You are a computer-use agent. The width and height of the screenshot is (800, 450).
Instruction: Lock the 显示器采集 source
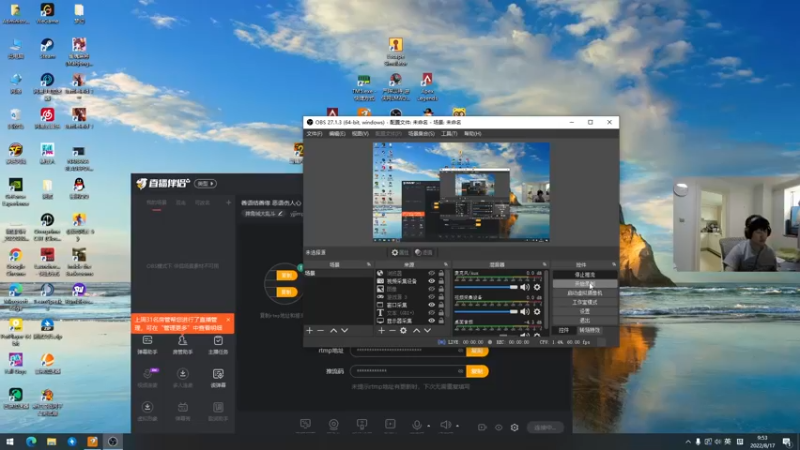pos(441,321)
